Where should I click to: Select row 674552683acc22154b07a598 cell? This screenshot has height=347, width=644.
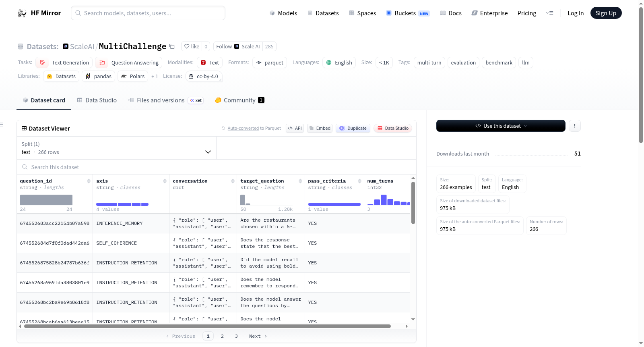click(55, 224)
